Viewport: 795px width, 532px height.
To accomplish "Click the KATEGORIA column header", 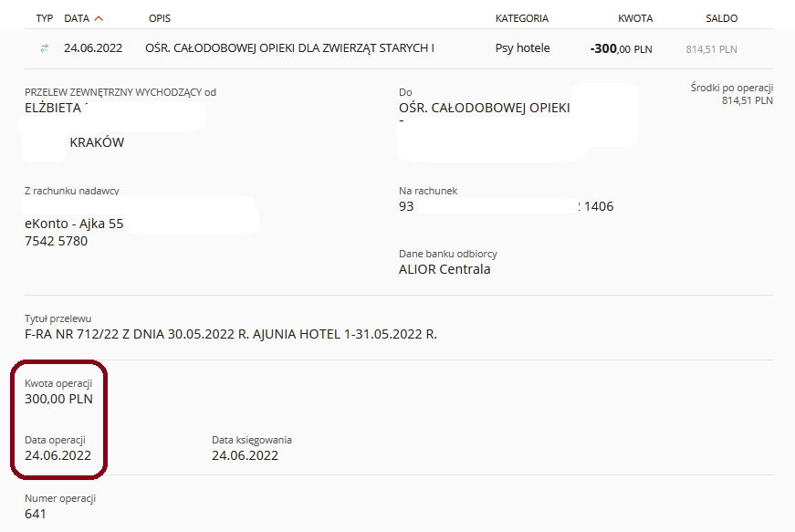I will [x=522, y=18].
